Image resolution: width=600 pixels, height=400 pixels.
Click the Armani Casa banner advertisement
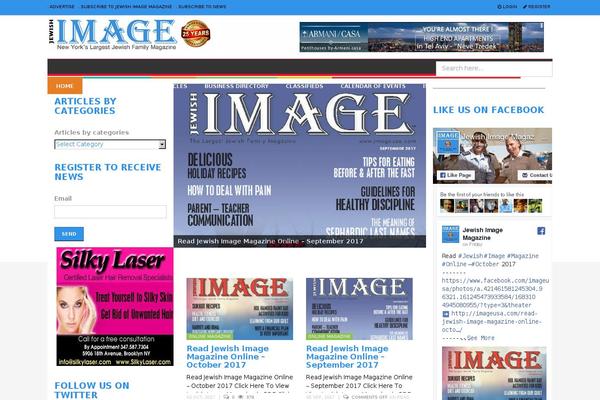pos(421,37)
